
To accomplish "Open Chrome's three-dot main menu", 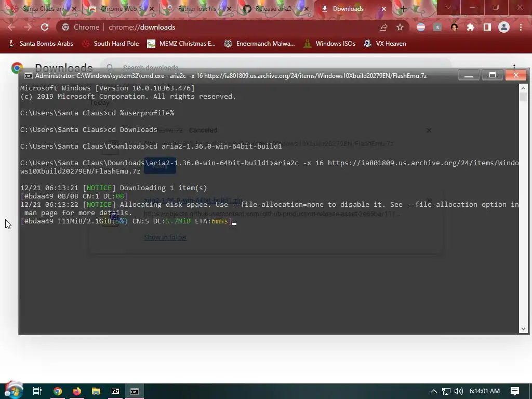I will point(521,27).
